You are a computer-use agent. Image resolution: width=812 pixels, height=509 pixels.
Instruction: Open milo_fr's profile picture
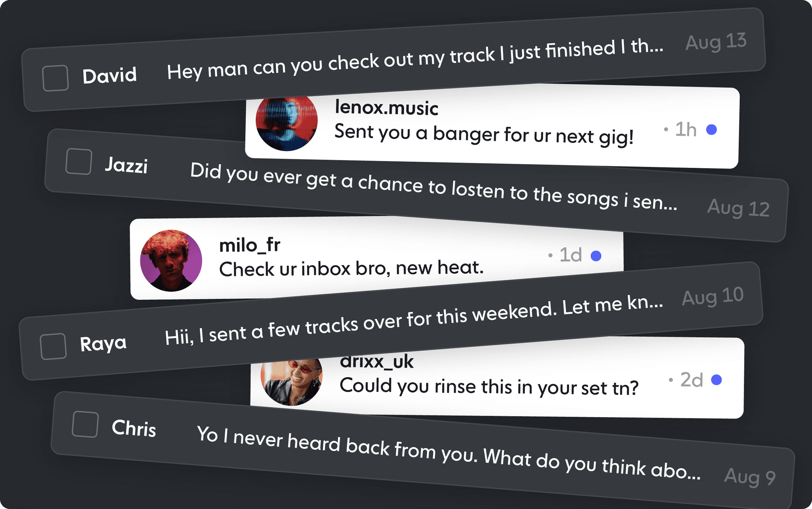[x=171, y=261]
